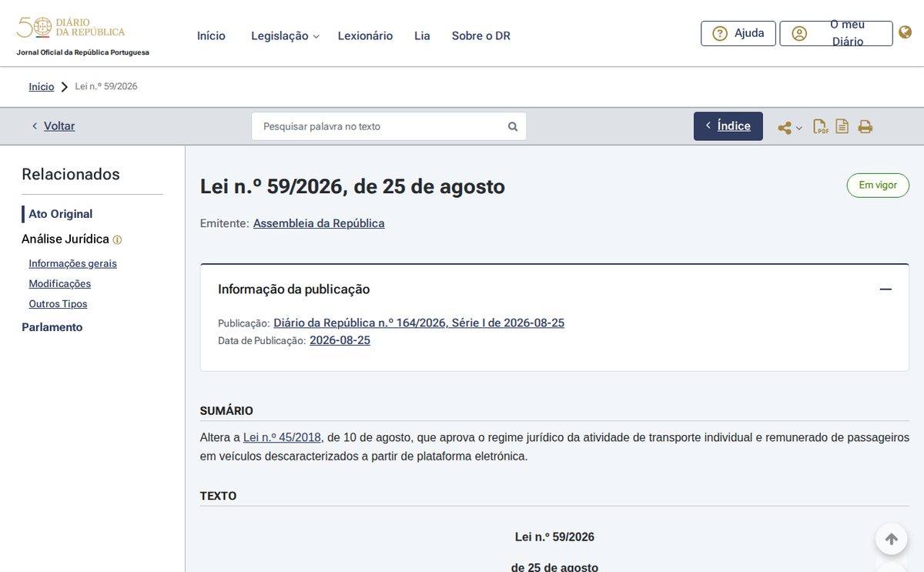
Task: Click the search magnifier icon
Action: pyautogui.click(x=513, y=127)
